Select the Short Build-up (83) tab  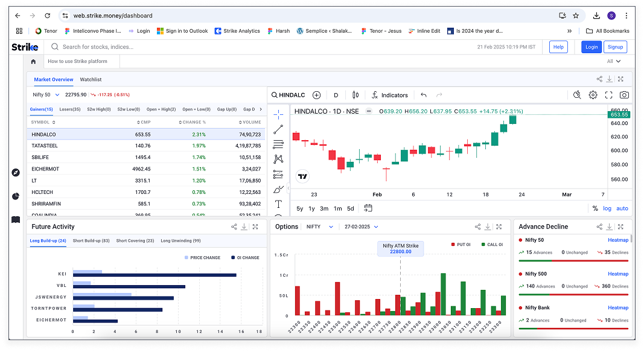(91, 240)
